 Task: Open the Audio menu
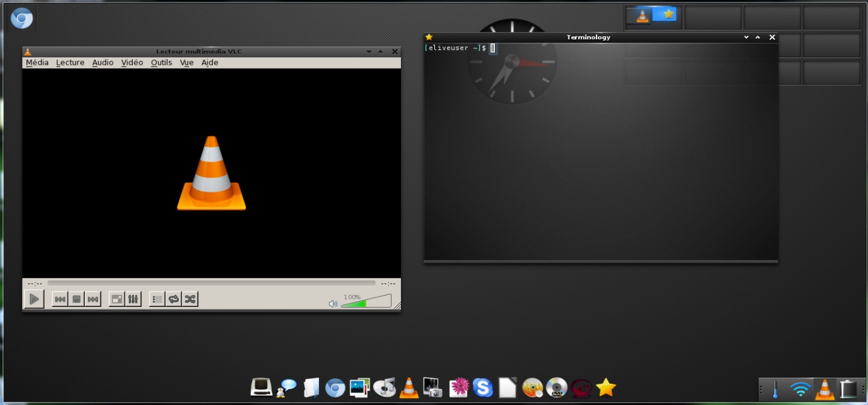(103, 63)
